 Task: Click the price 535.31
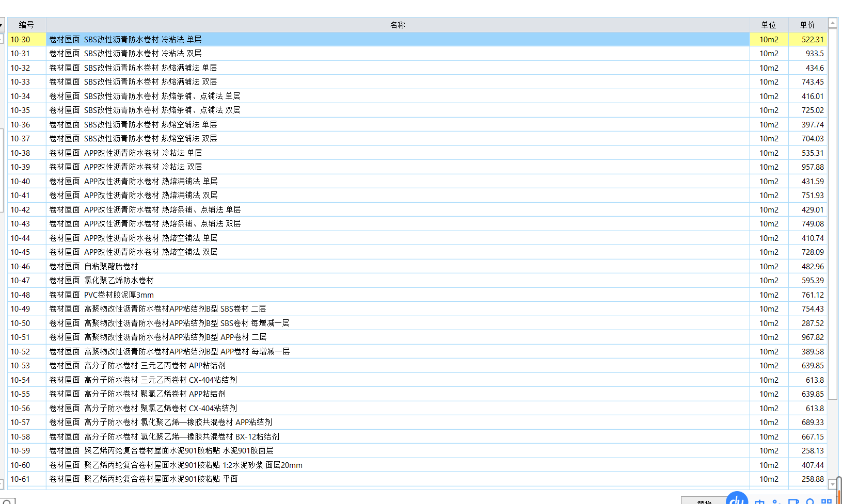(807, 153)
